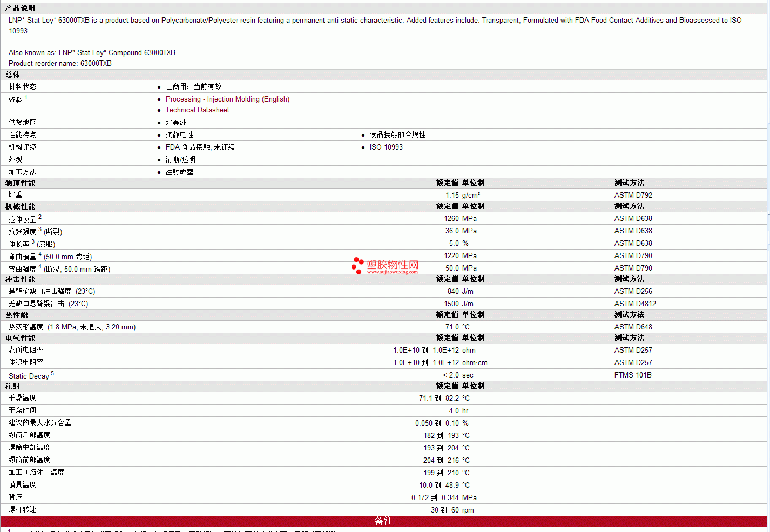Click the 36.0 MPa tensile strength value

click(461, 231)
